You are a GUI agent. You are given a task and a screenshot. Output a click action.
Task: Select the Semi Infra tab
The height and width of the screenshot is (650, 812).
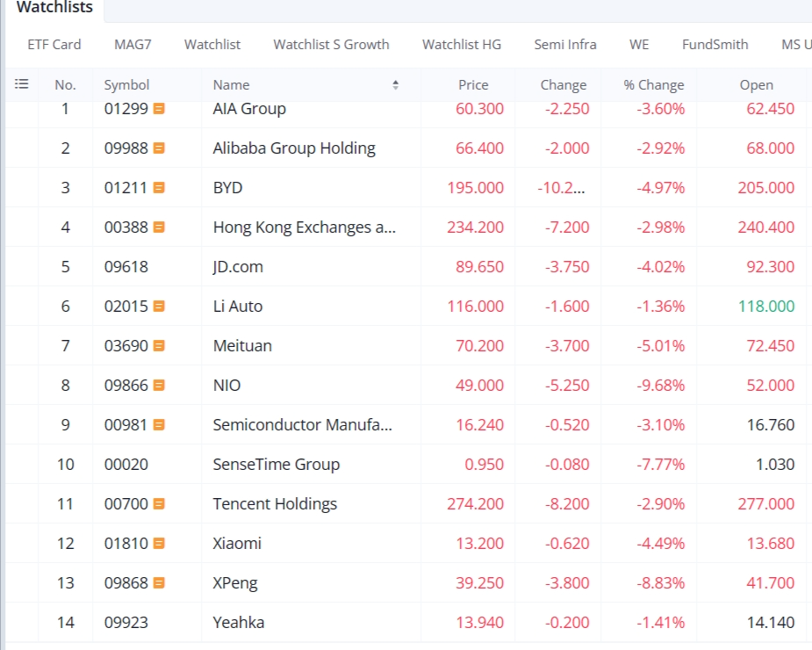click(x=565, y=45)
